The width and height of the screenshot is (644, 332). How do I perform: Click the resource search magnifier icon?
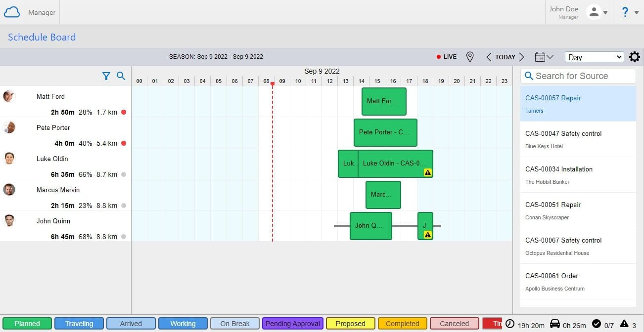click(121, 76)
